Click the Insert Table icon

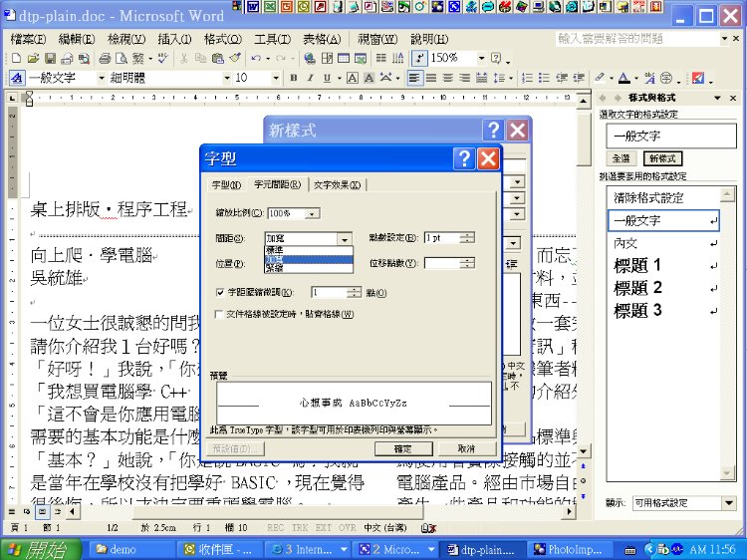pyautogui.click(x=344, y=58)
